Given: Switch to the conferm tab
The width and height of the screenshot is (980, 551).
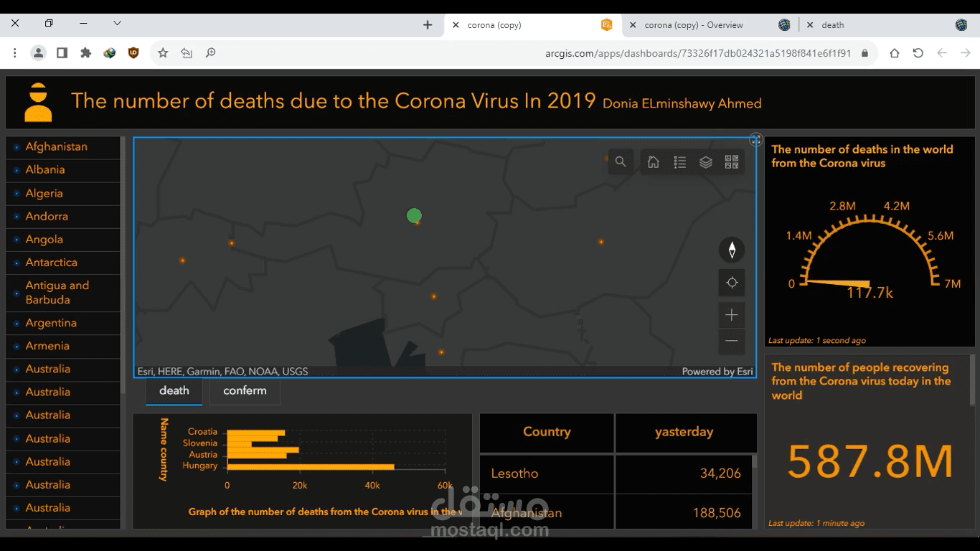Looking at the screenshot, I should coord(244,390).
